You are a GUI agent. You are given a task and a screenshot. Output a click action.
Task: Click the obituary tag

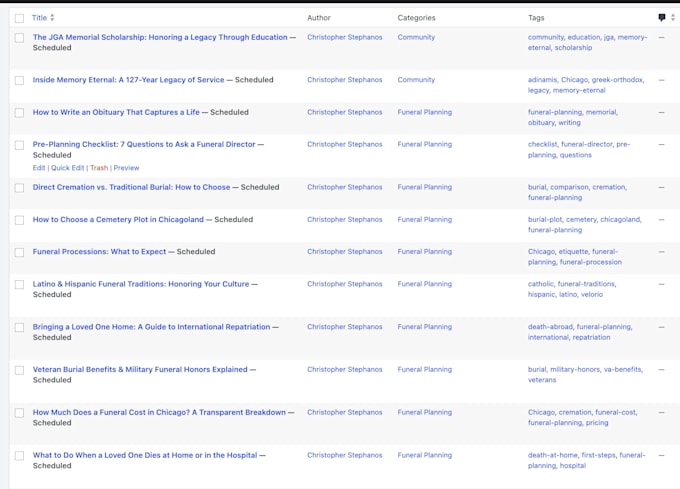[541, 123]
